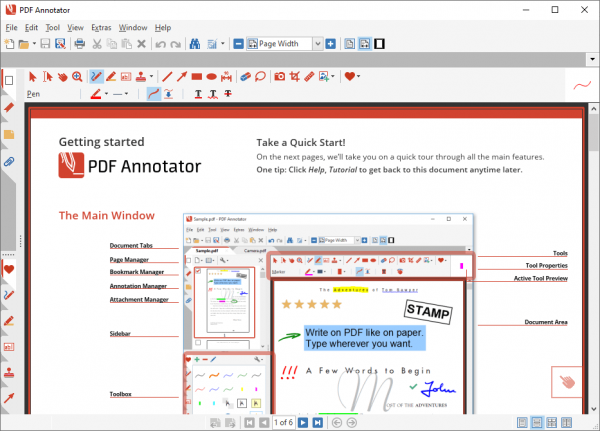600x431 pixels.
Task: Click the Undo arrow icon
Action: (160, 44)
